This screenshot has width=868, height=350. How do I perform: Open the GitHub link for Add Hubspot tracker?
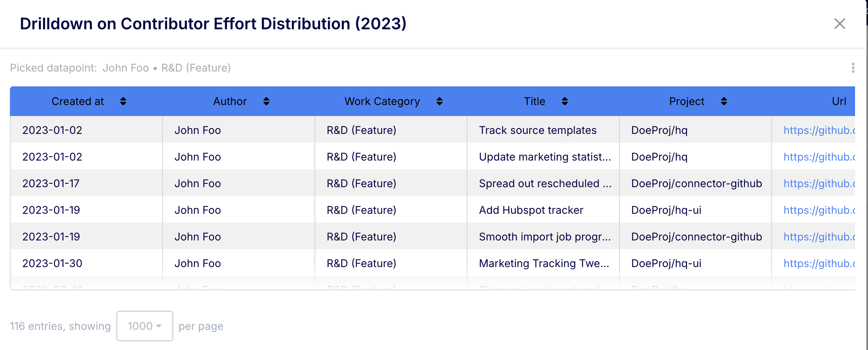818,210
